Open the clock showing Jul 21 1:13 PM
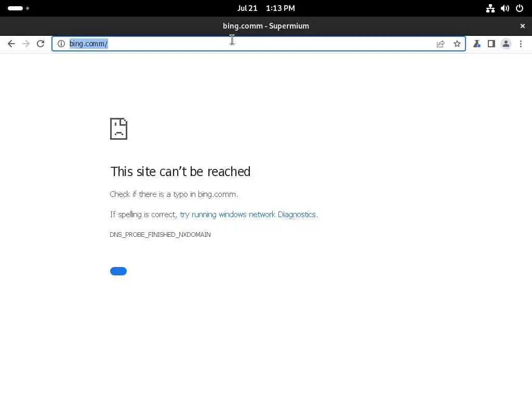 [x=266, y=8]
